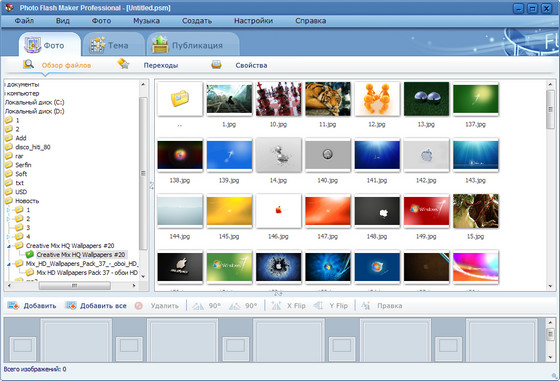Image resolution: width=560 pixels, height=381 pixels.
Task: Open the Справка menu
Action: [310, 21]
